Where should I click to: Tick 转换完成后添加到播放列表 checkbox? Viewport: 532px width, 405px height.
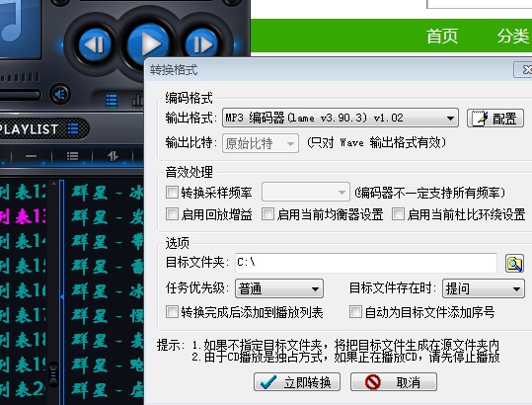[172, 311]
